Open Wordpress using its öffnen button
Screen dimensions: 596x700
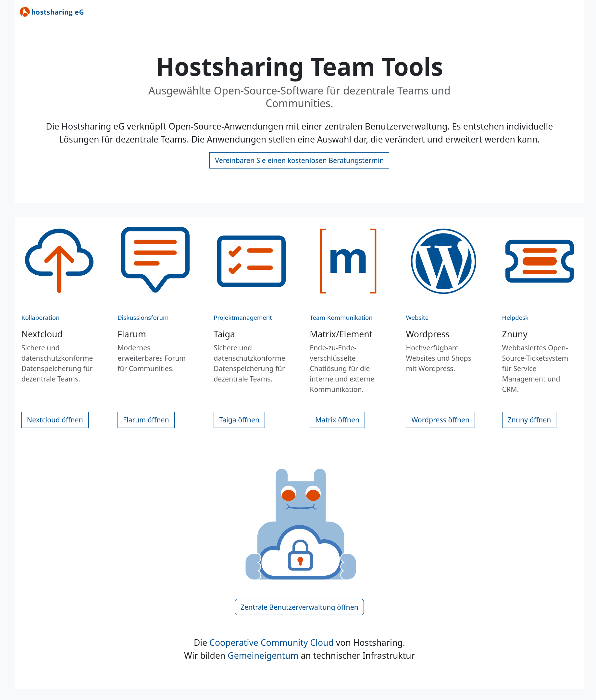(440, 420)
